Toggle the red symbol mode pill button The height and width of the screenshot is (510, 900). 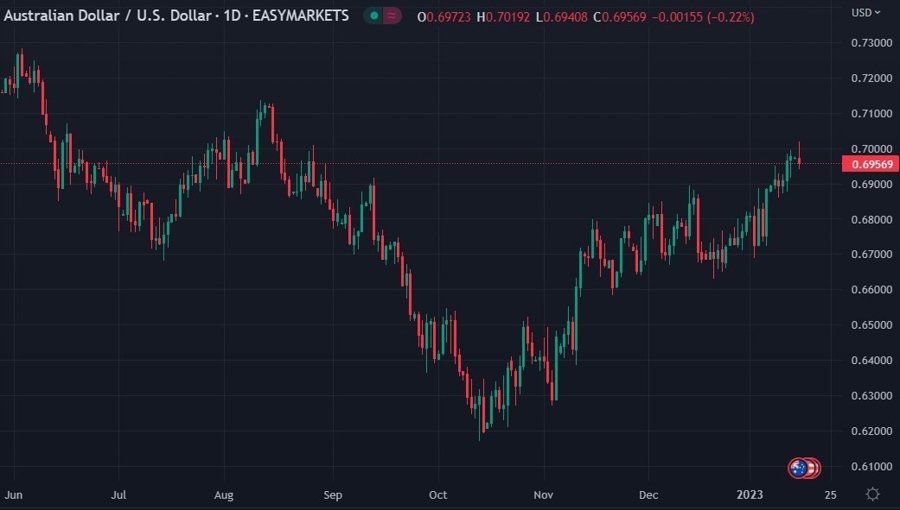pyautogui.click(x=392, y=16)
